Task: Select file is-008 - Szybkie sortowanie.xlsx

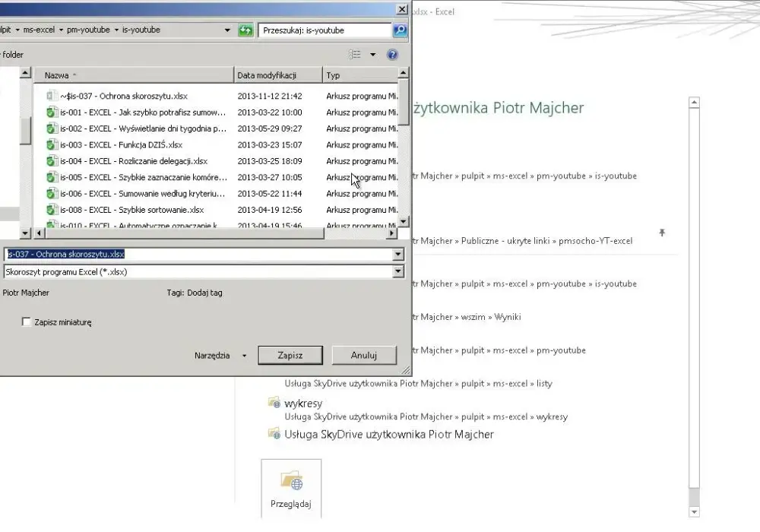Action: [131, 210]
